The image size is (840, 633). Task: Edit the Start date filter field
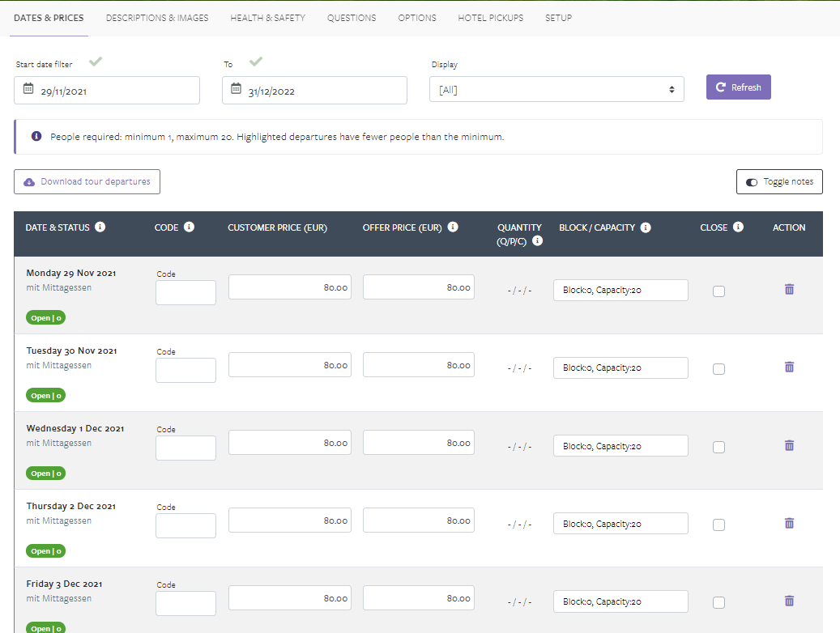107,90
